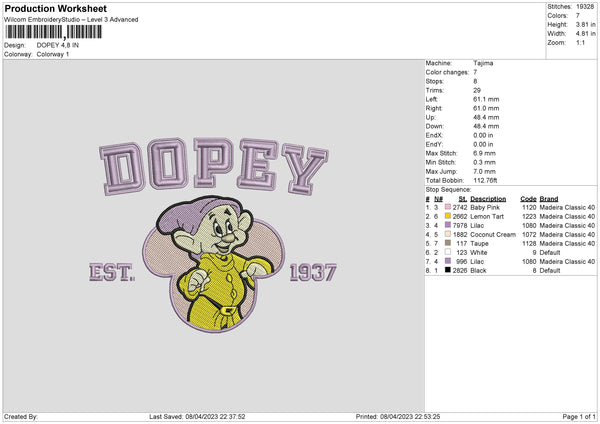Select the White description text
Image resolution: width=600 pixels, height=424 pixels.
point(479,253)
